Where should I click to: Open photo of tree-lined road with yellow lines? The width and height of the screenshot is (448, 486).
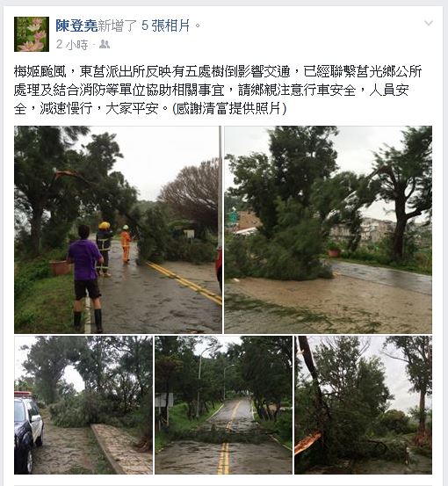pyautogui.click(x=223, y=405)
